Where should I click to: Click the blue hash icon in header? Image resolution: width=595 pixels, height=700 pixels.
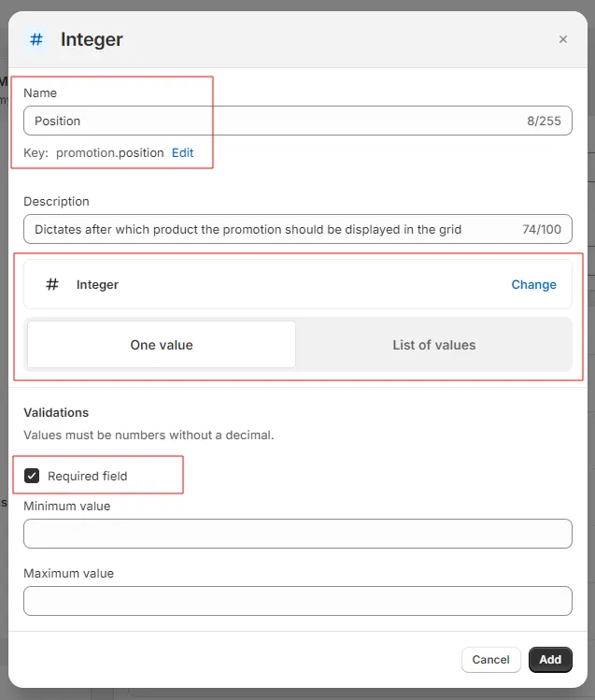click(x=36, y=39)
